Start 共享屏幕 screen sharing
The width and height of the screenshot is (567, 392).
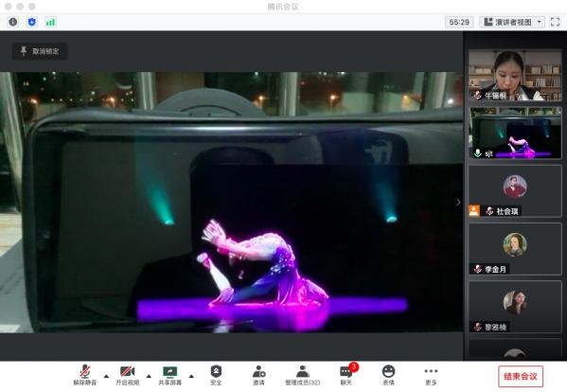click(x=170, y=375)
